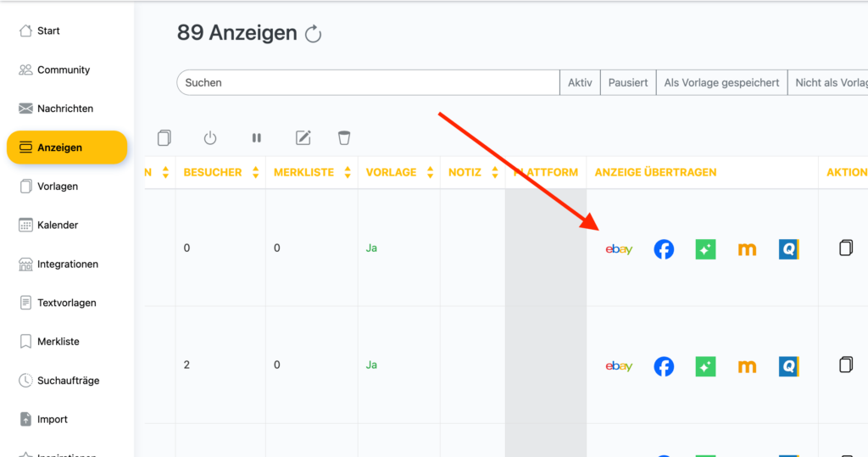
Task: Click the power icon in toolbar
Action: click(x=210, y=137)
